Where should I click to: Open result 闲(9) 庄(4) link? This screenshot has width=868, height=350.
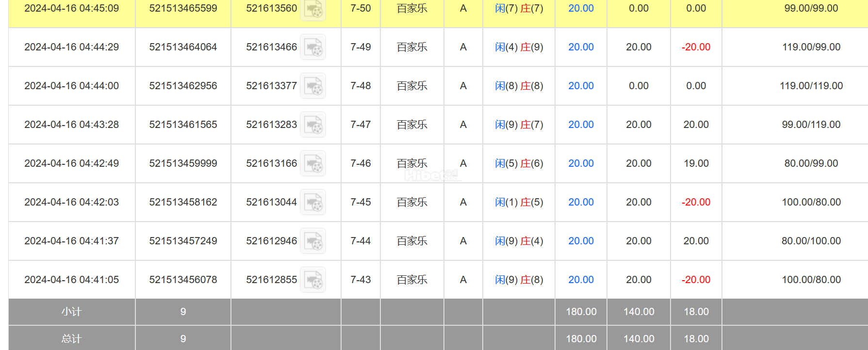[x=519, y=241]
